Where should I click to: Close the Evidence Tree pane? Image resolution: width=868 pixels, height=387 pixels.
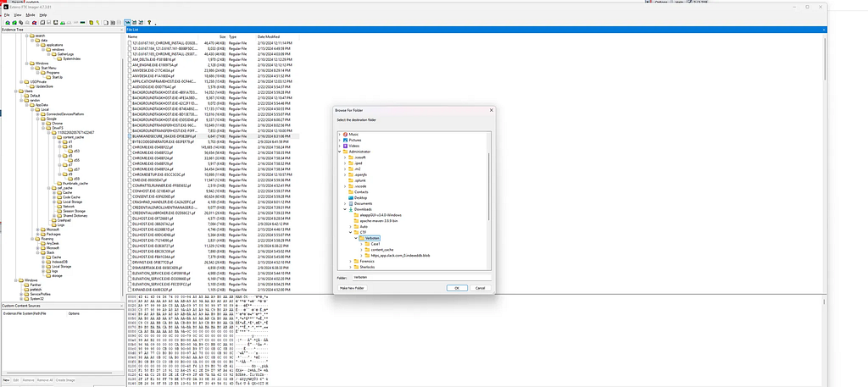(122, 30)
